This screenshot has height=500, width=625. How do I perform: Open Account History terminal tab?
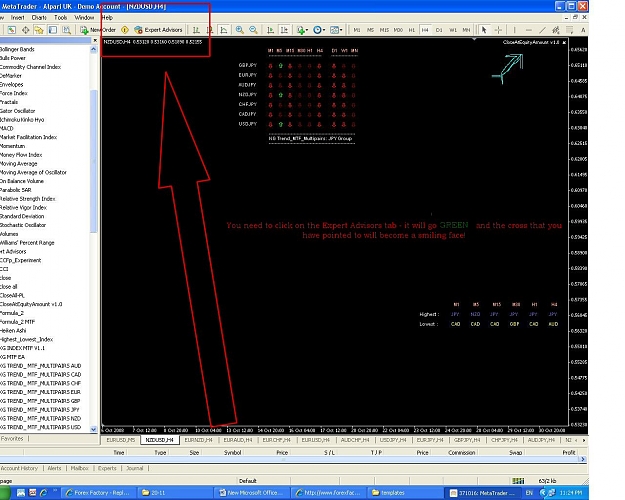click(x=19, y=468)
